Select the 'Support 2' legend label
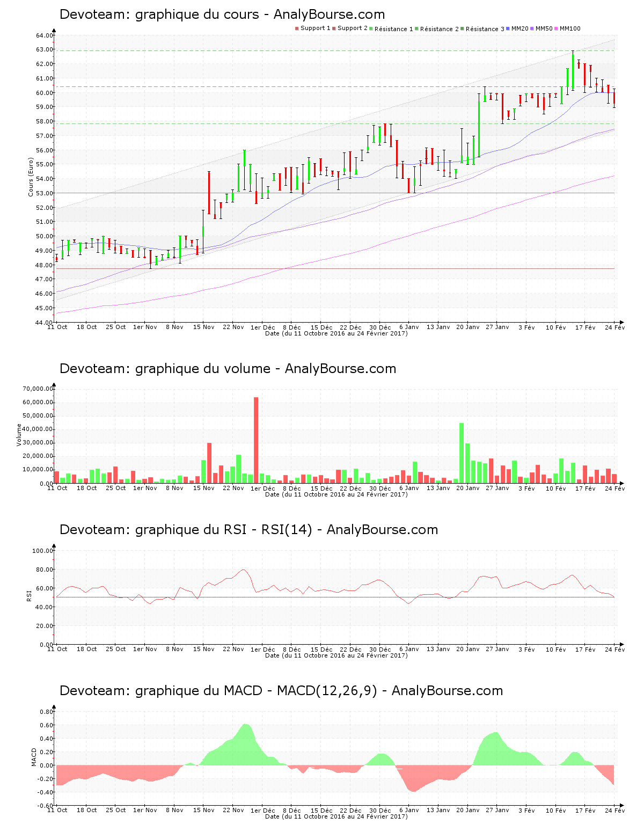The height and width of the screenshot is (832, 644). (x=353, y=28)
